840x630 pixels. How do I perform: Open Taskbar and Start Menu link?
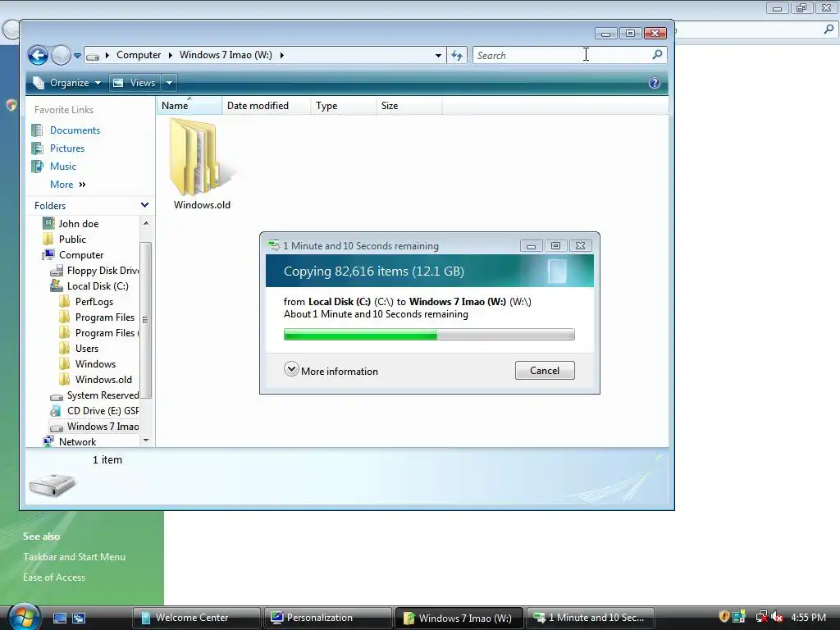point(74,557)
